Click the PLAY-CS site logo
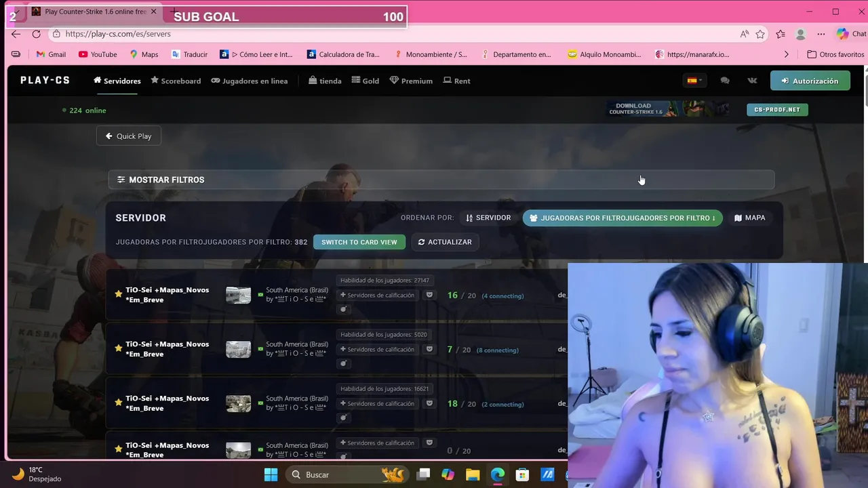The image size is (868, 488). pyautogui.click(x=45, y=80)
